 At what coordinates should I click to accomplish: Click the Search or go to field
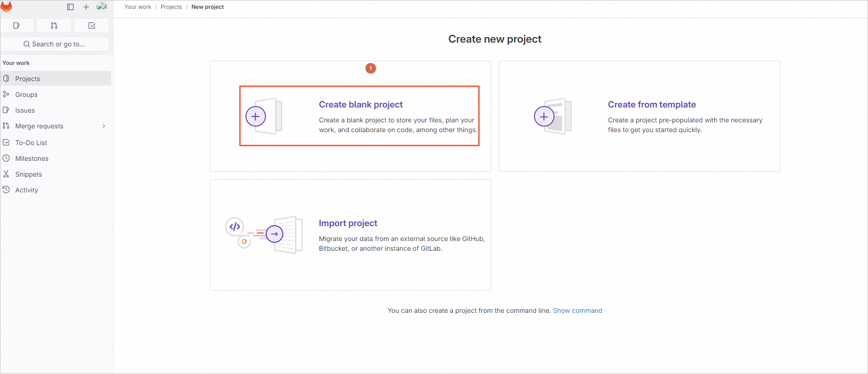(x=55, y=44)
